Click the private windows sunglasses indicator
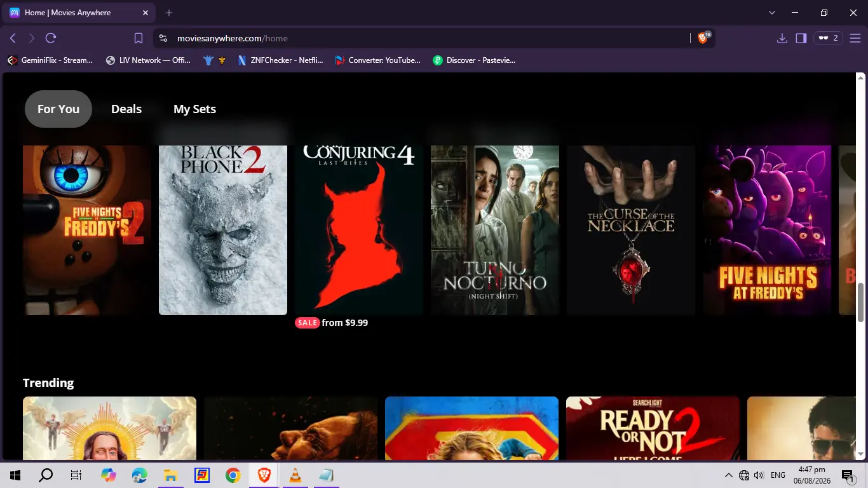This screenshot has height=488, width=868. [828, 38]
